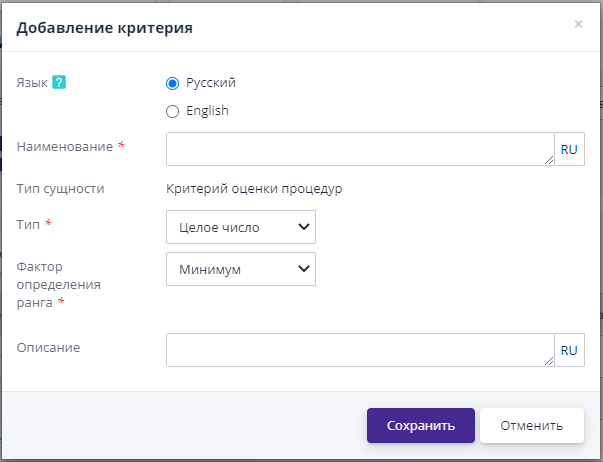Click the Наименование field label
Screen dimensions: 603x462
click(x=65, y=146)
